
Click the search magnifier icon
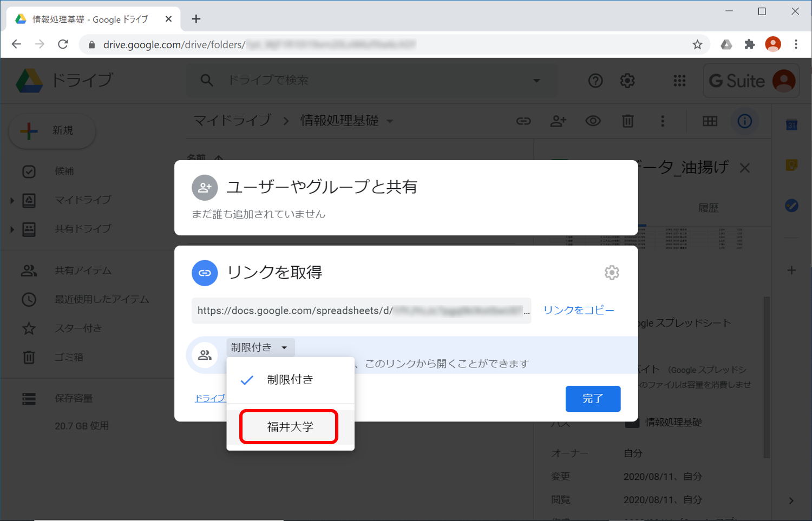[x=207, y=80]
